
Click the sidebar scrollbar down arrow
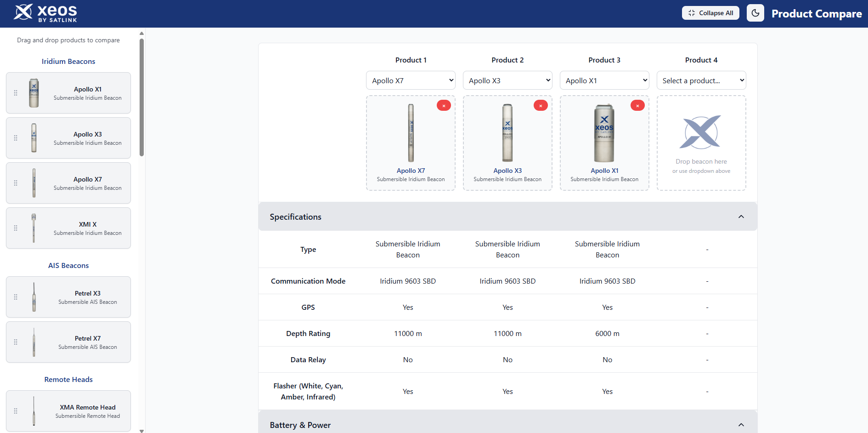pyautogui.click(x=141, y=430)
